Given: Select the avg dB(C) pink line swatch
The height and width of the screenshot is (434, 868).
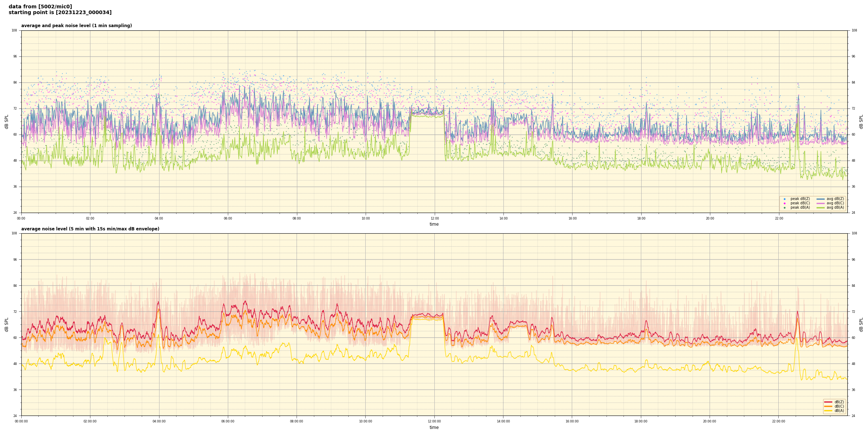Looking at the screenshot, I should (820, 203).
